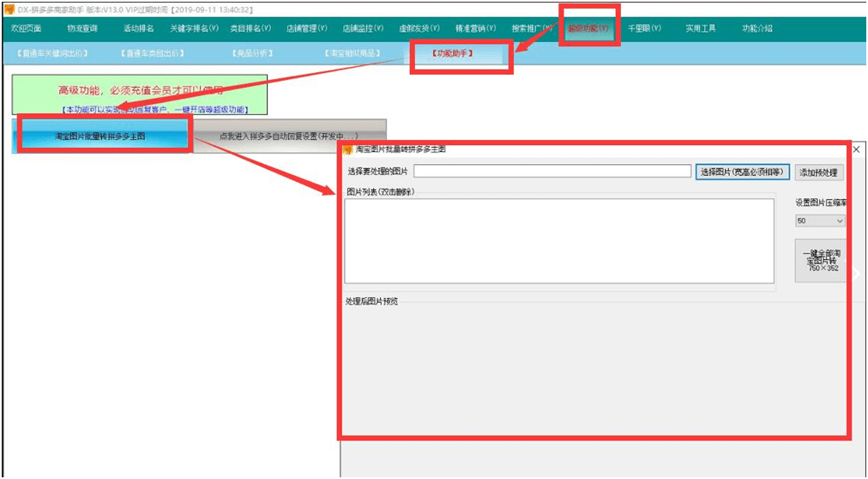
Task: Switch to the 【直通车关键词出价】 tab
Action: [52, 54]
